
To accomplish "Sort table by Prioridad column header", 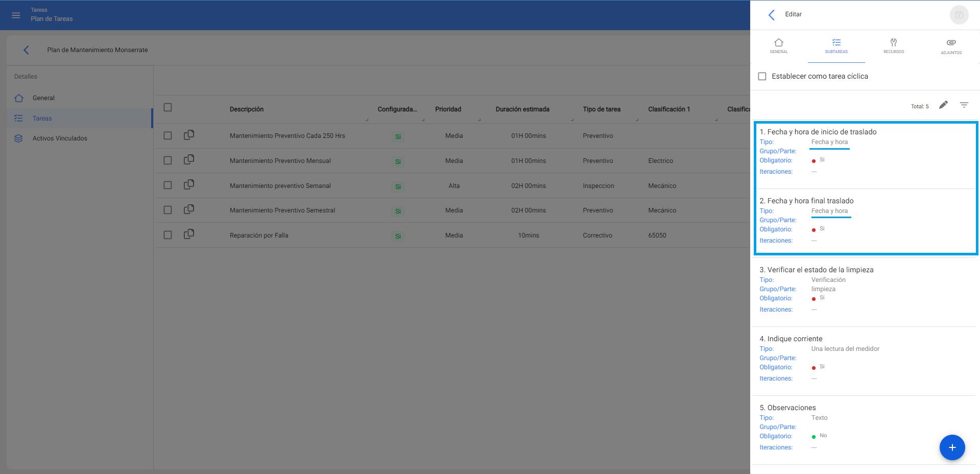I will [x=448, y=109].
